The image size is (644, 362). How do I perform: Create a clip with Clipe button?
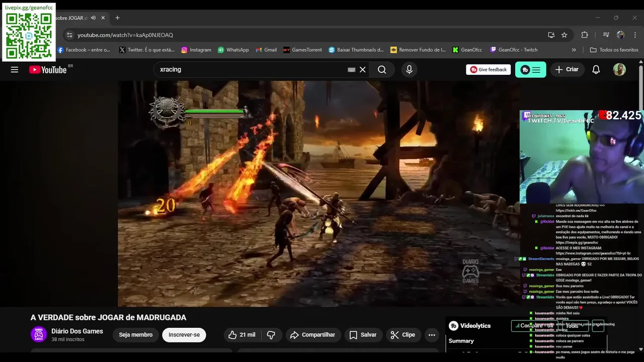click(404, 335)
